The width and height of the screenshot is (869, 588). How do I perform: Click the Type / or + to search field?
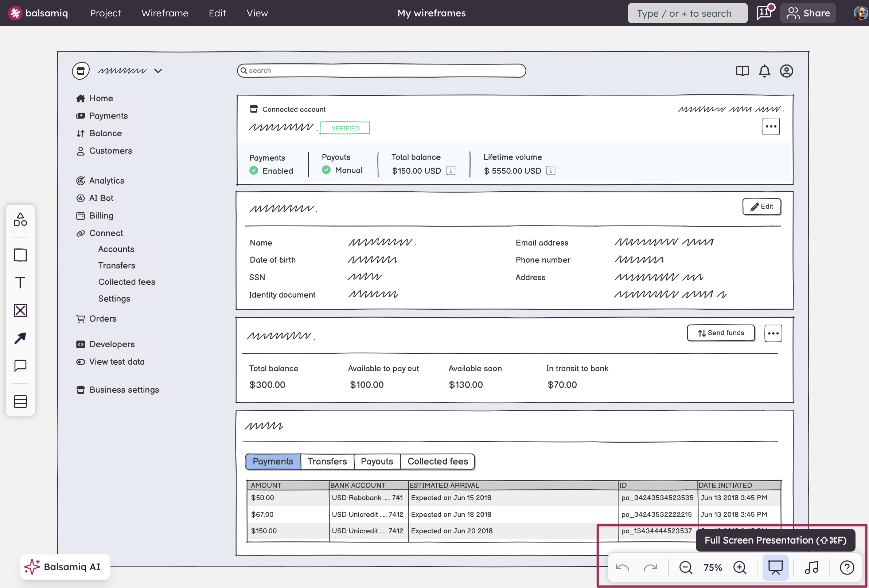(687, 13)
